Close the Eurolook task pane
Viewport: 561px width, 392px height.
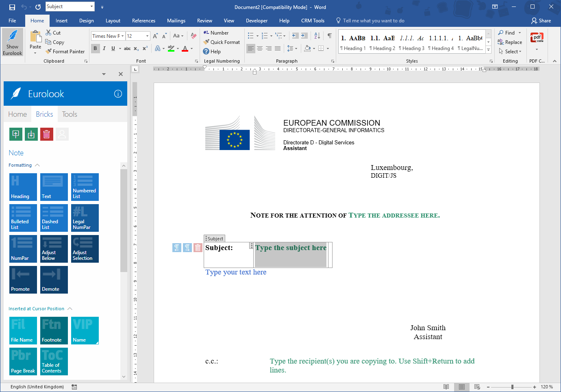[x=121, y=74]
